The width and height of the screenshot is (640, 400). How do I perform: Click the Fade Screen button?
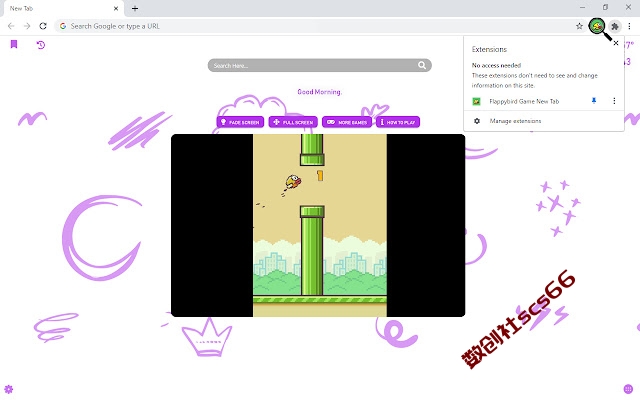click(x=240, y=122)
